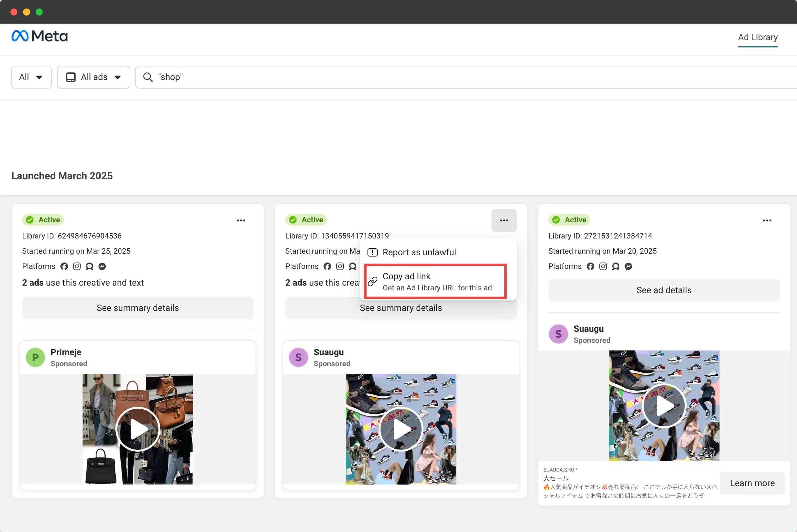Click Audience Network icon on third ad card
Image resolution: width=797 pixels, height=532 pixels.
pyautogui.click(x=615, y=266)
